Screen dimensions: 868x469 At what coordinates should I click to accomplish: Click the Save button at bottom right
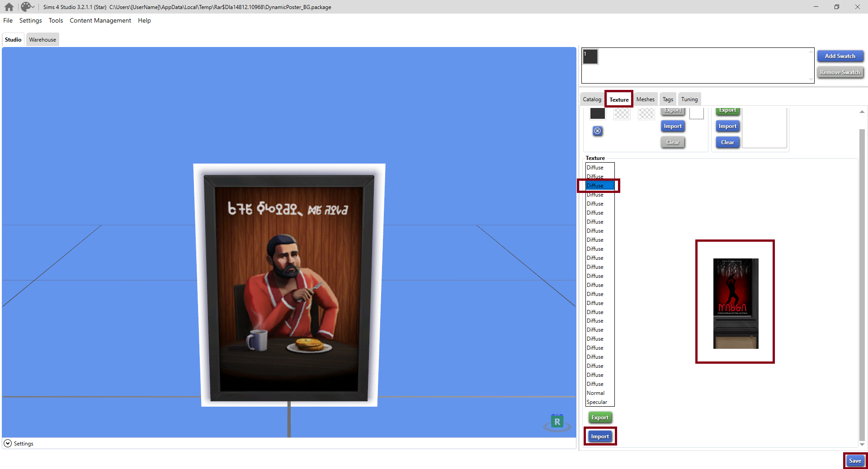point(855,461)
